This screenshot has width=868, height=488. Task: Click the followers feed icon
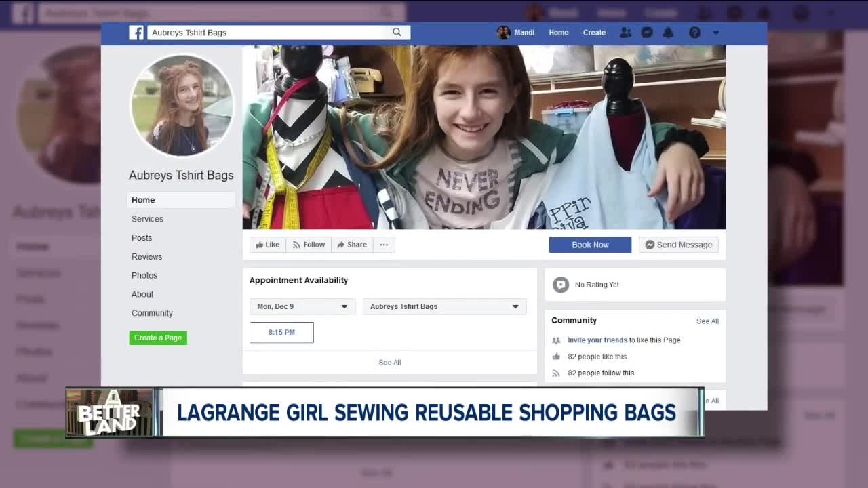click(556, 373)
